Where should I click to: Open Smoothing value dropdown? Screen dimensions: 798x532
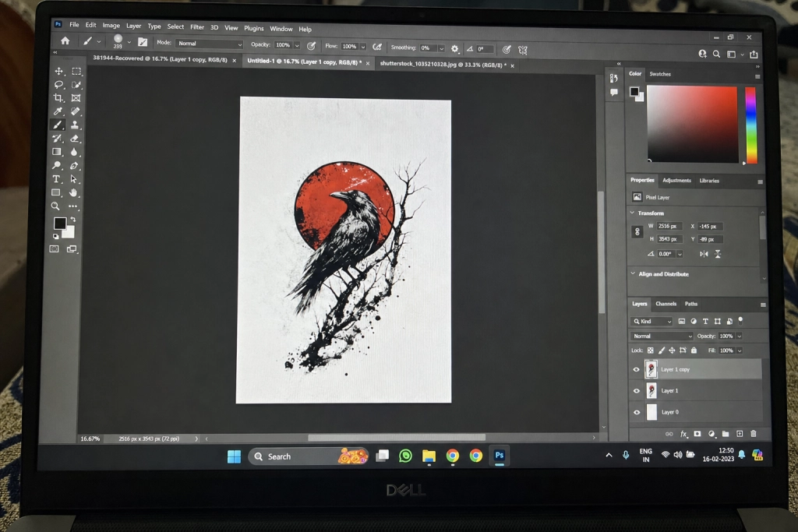point(441,48)
